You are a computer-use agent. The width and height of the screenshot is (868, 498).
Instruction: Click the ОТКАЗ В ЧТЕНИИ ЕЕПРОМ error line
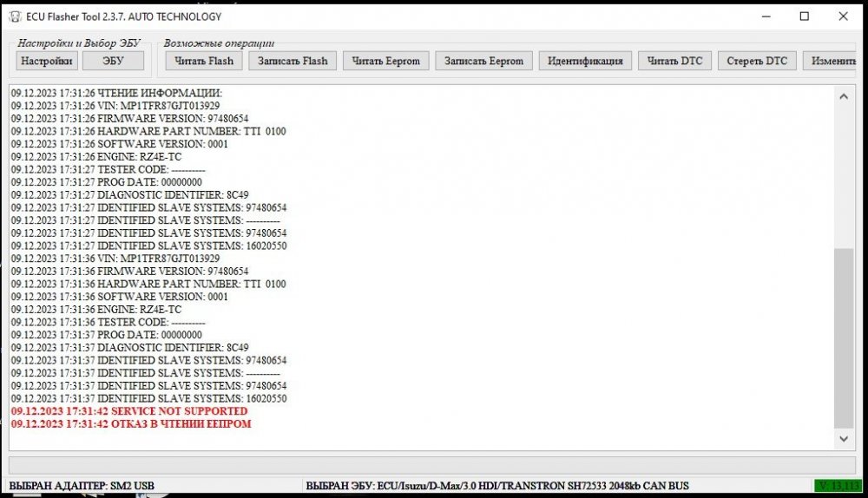pos(131,424)
